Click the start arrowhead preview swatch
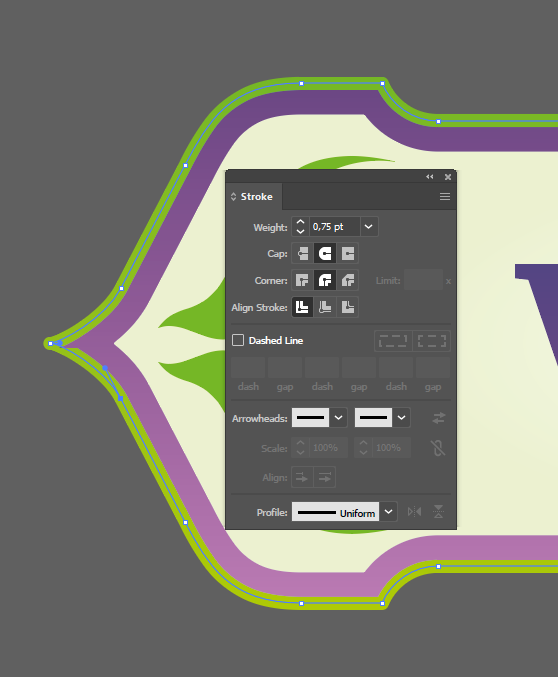This screenshot has height=677, width=558. pyautogui.click(x=311, y=418)
